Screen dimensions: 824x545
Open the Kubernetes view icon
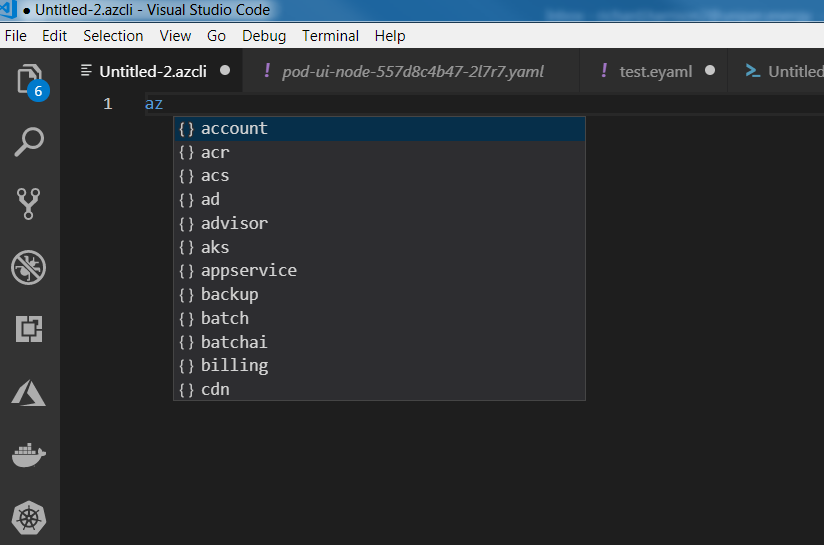tap(29, 518)
